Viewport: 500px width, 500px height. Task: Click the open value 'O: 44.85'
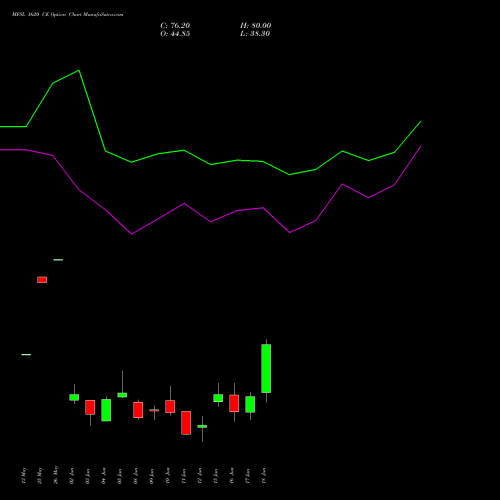[175, 34]
